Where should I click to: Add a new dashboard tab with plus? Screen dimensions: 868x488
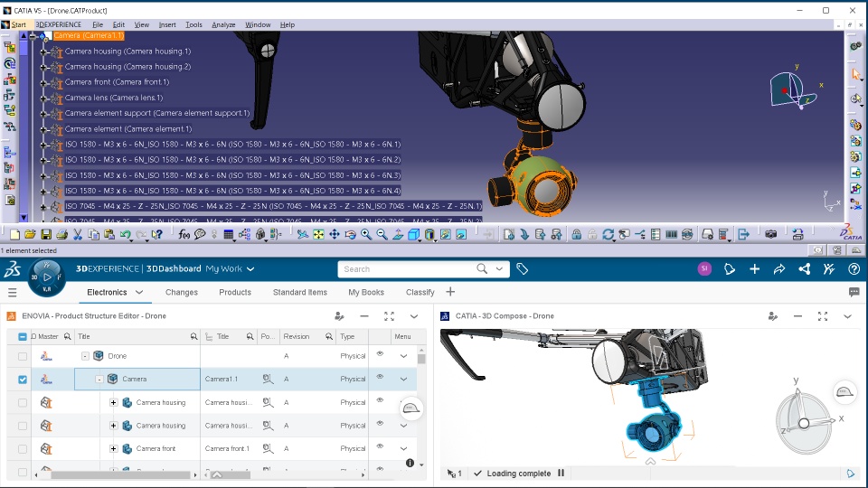[450, 292]
